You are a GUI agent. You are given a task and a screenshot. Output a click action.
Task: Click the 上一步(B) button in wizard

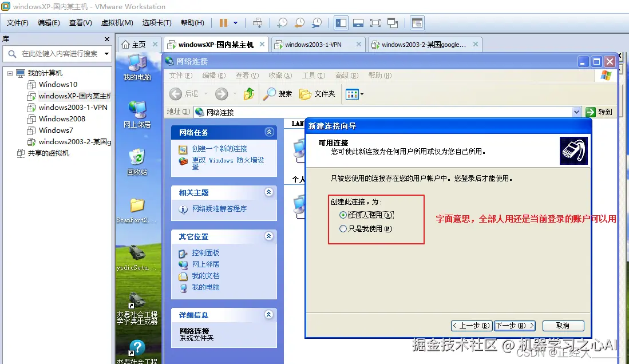472,326
